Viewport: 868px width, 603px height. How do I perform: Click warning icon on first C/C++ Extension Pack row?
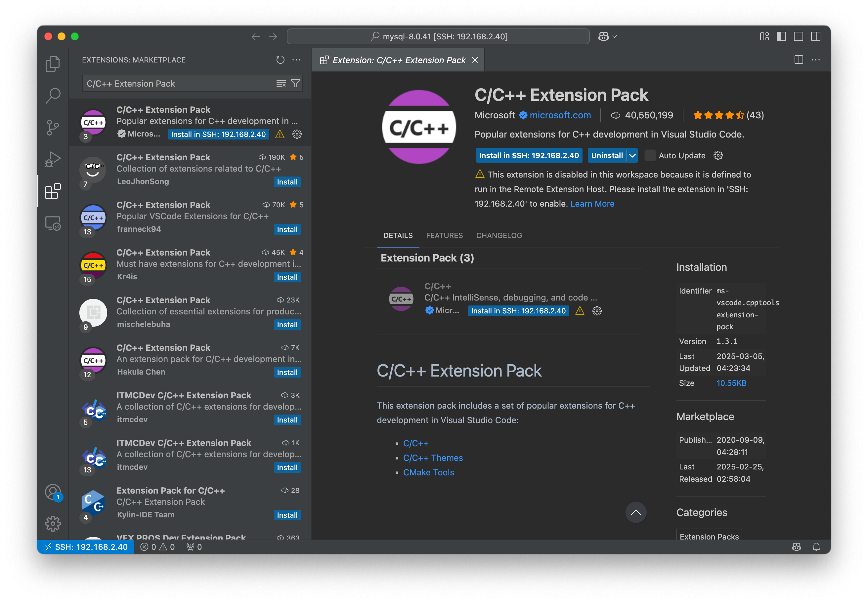pyautogui.click(x=280, y=134)
